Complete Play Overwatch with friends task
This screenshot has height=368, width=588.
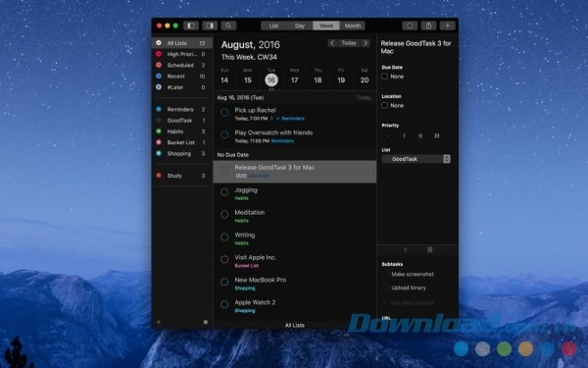click(224, 134)
